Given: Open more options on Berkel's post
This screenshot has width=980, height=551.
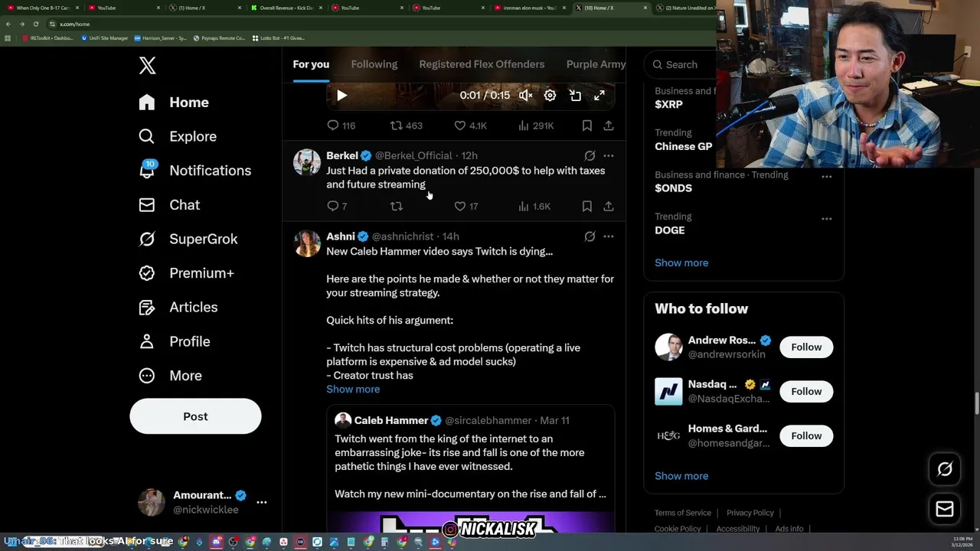Looking at the screenshot, I should [x=608, y=155].
